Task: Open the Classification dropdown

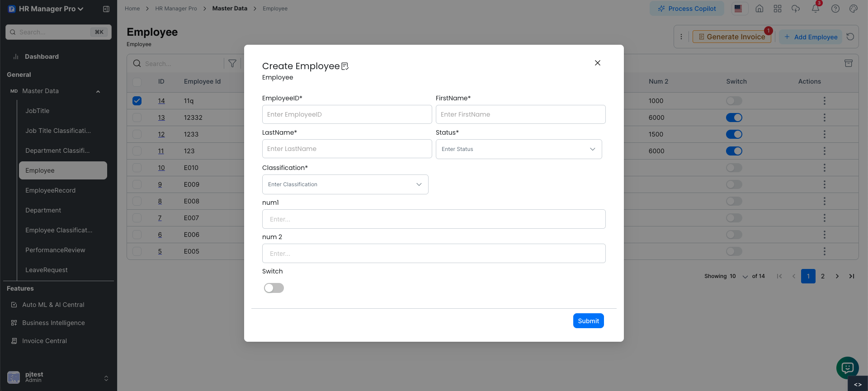Action: click(x=345, y=184)
